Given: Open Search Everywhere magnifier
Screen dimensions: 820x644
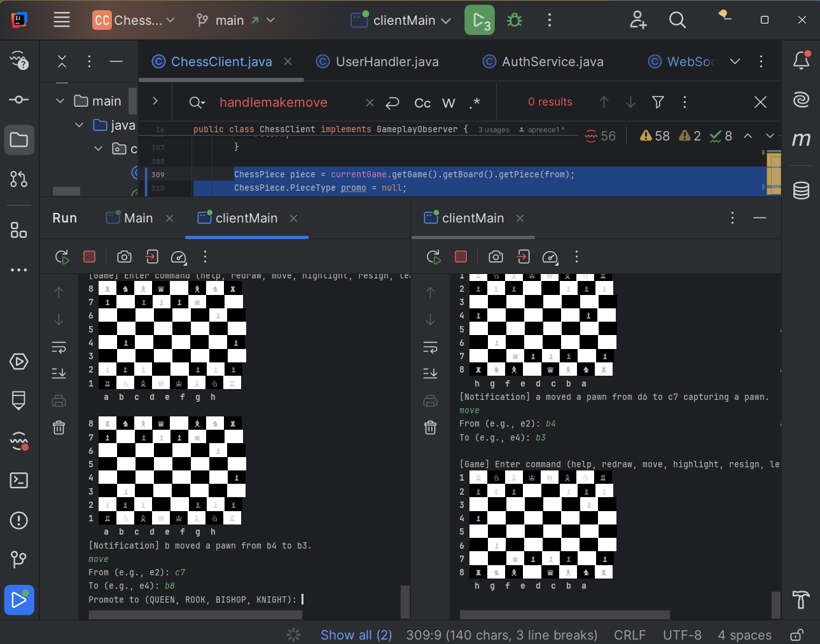Looking at the screenshot, I should coord(678,20).
